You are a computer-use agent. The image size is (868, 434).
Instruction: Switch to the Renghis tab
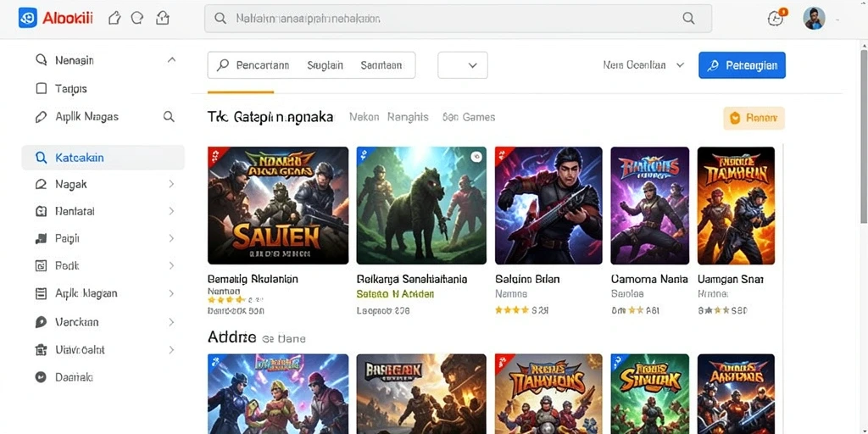point(408,117)
